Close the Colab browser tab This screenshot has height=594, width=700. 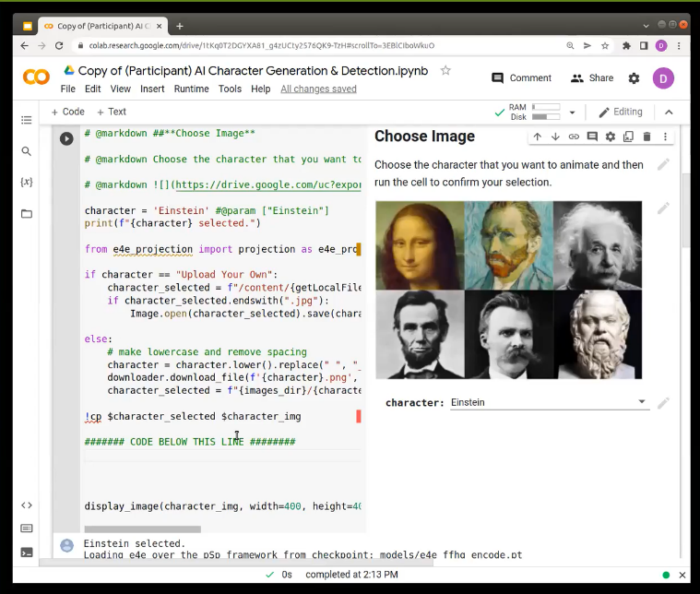[159, 27]
